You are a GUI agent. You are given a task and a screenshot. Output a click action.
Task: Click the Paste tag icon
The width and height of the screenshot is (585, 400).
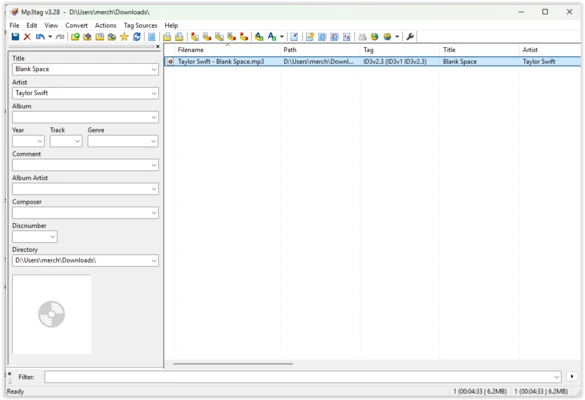pos(179,37)
